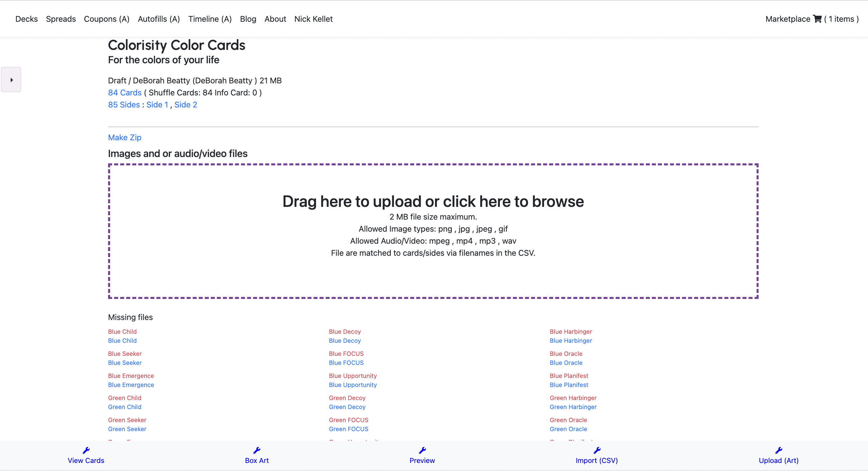Open the red Blue Child missing file
The height and width of the screenshot is (472, 868).
[122, 332]
